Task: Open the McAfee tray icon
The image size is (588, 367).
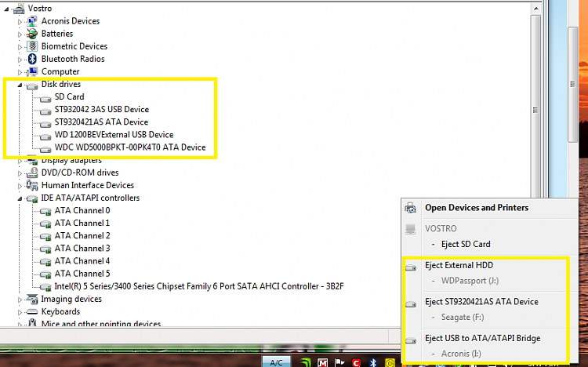Action: pyautogui.click(x=322, y=363)
